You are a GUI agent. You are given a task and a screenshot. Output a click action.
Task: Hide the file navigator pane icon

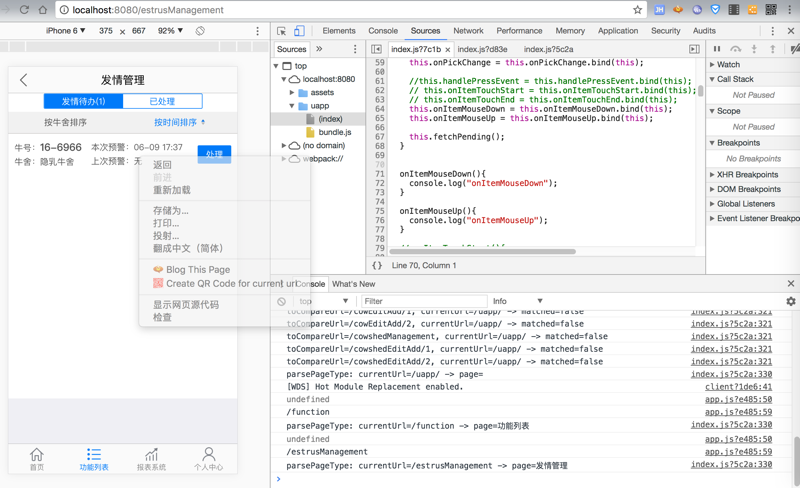click(x=376, y=49)
